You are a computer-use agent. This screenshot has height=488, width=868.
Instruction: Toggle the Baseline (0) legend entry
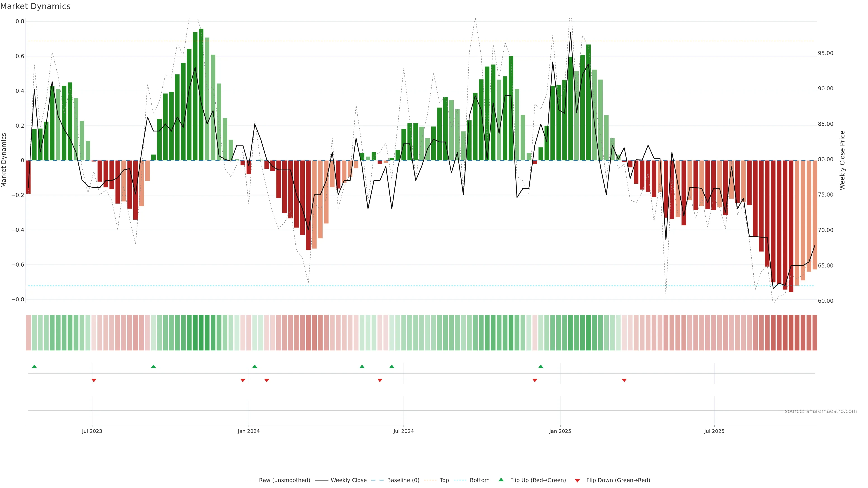click(x=403, y=480)
